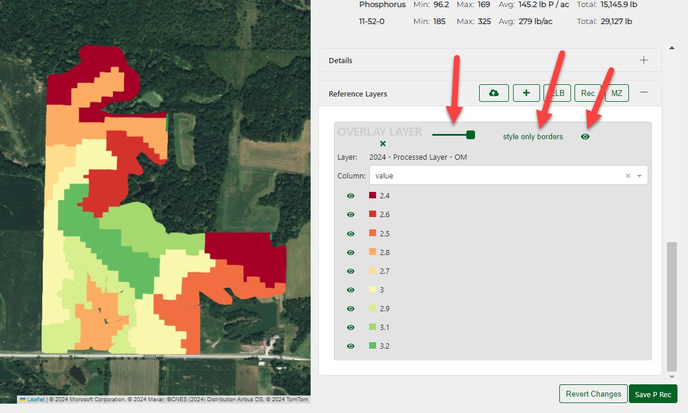Remove overlay layer with green X icon
This screenshot has height=413, width=688.
pos(354,144)
